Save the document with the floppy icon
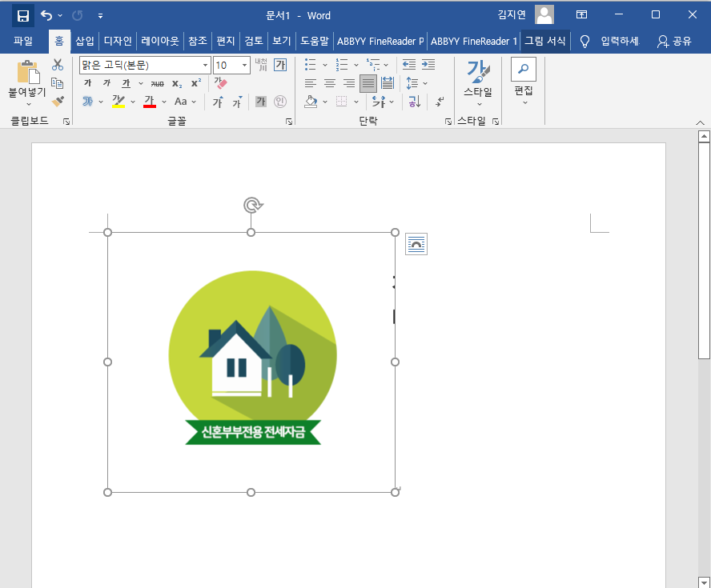Image resolution: width=711 pixels, height=588 pixels. pos(22,16)
